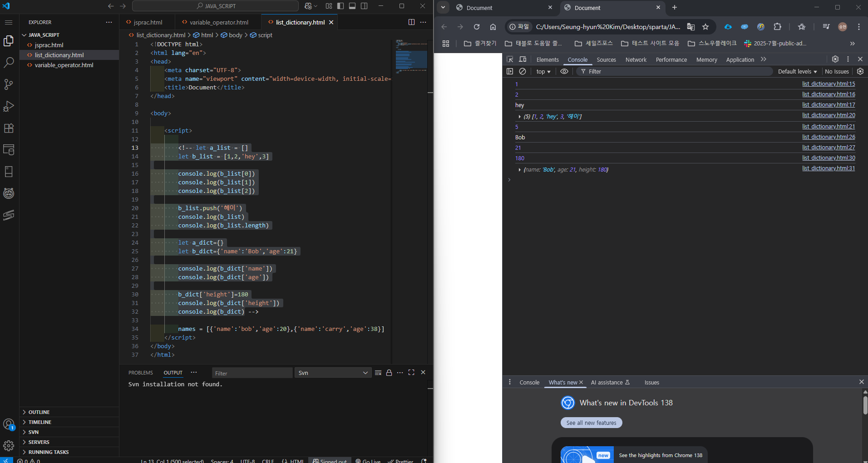Switch to PROBLEMS tab in VS Code panel
Viewport: 868px width, 463px height.
[140, 373]
